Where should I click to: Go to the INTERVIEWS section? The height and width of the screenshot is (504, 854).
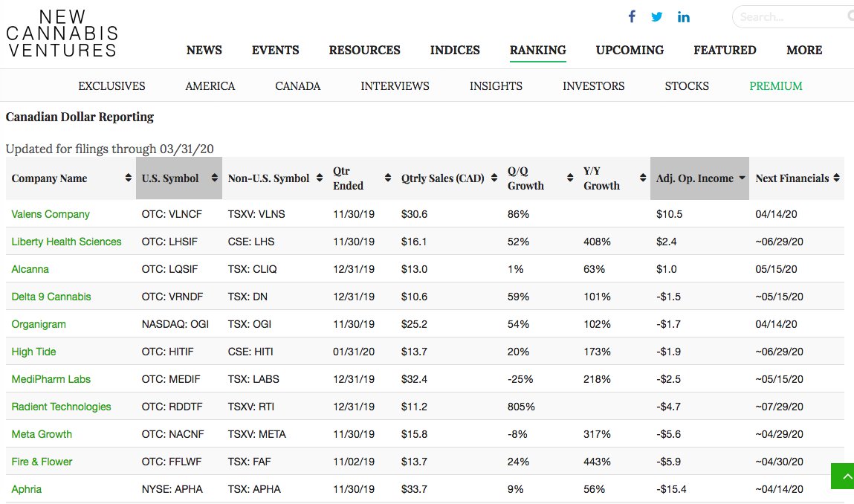coord(395,86)
